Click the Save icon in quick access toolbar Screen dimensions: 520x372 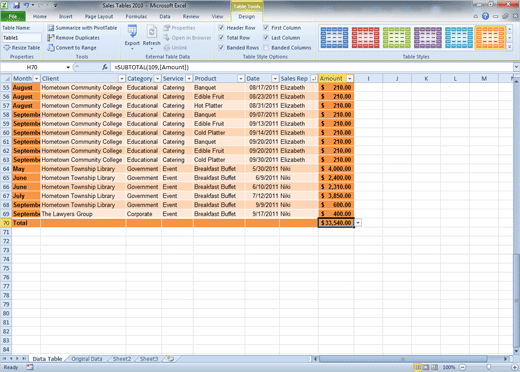(16, 6)
